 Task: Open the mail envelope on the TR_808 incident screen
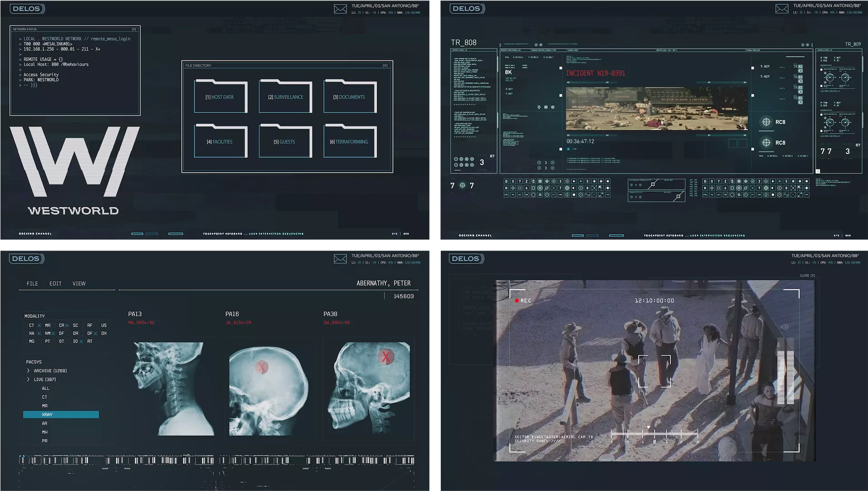[x=782, y=9]
